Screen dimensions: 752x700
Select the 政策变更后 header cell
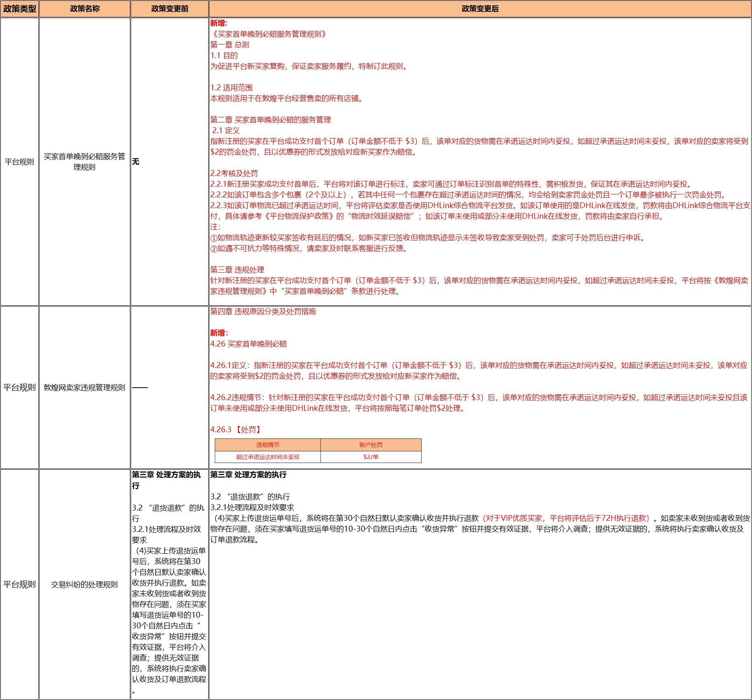(x=480, y=9)
